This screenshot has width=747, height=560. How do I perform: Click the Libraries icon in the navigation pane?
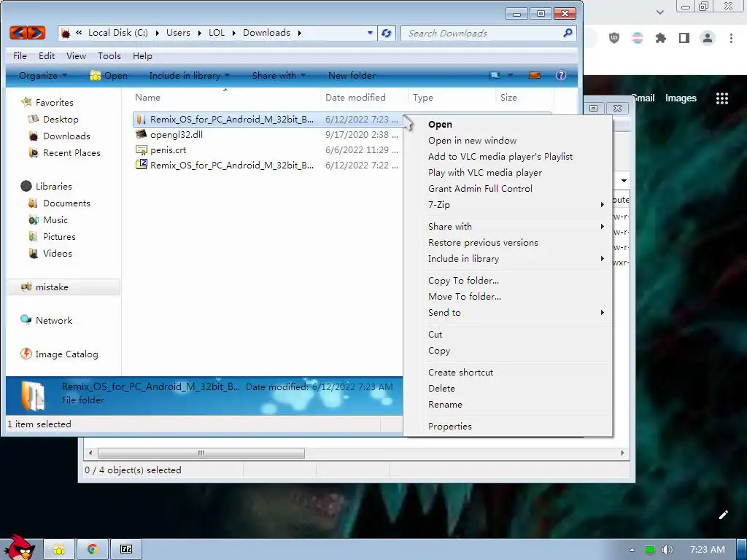coord(26,186)
